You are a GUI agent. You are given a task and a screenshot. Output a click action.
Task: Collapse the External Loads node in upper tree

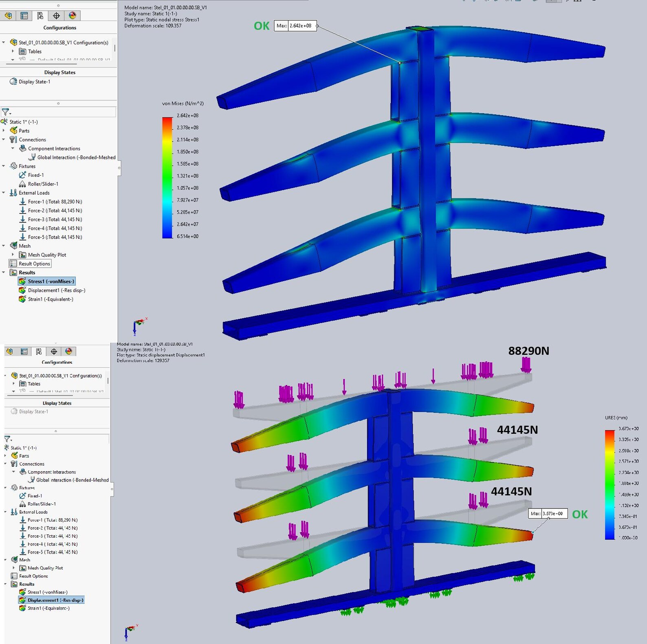point(4,193)
